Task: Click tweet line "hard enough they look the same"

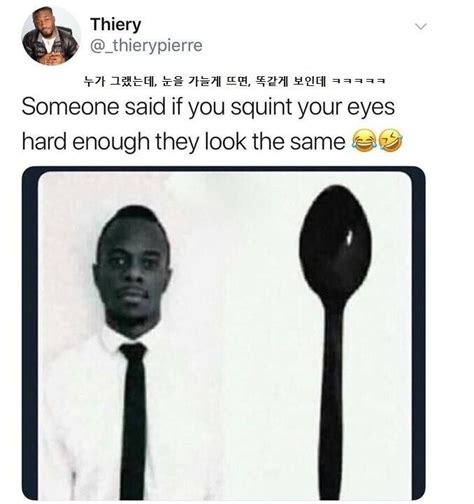Action: [184, 142]
